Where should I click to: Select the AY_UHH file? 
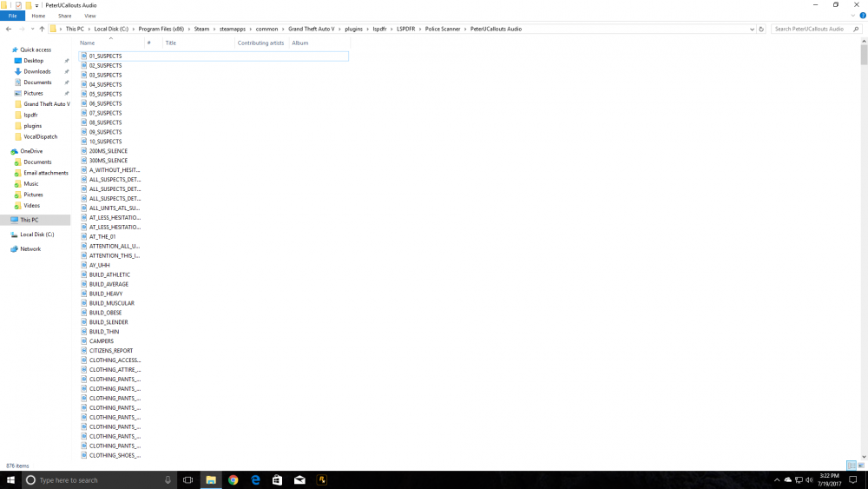point(99,265)
